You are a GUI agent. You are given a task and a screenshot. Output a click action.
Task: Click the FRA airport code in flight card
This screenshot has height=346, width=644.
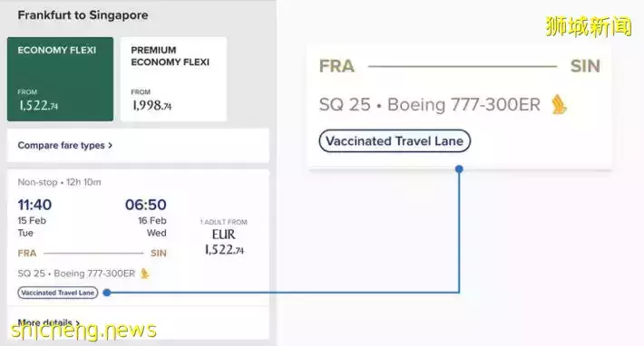click(x=27, y=254)
